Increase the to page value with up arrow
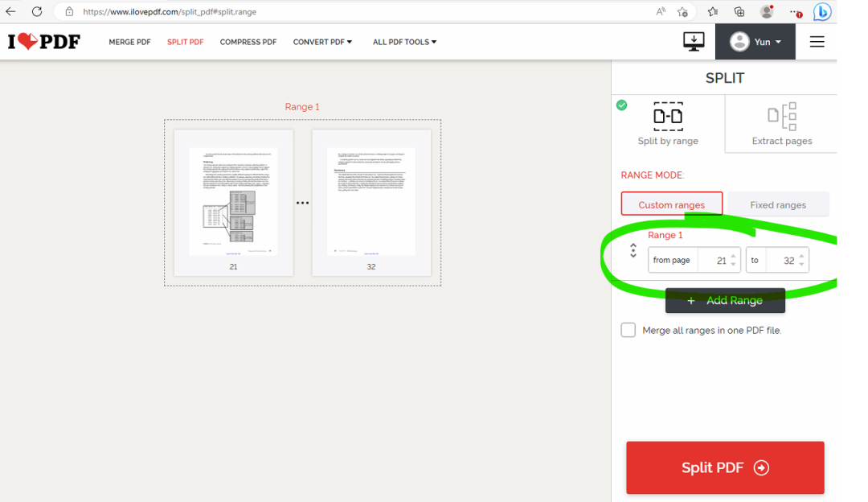The width and height of the screenshot is (868, 502). [801, 256]
